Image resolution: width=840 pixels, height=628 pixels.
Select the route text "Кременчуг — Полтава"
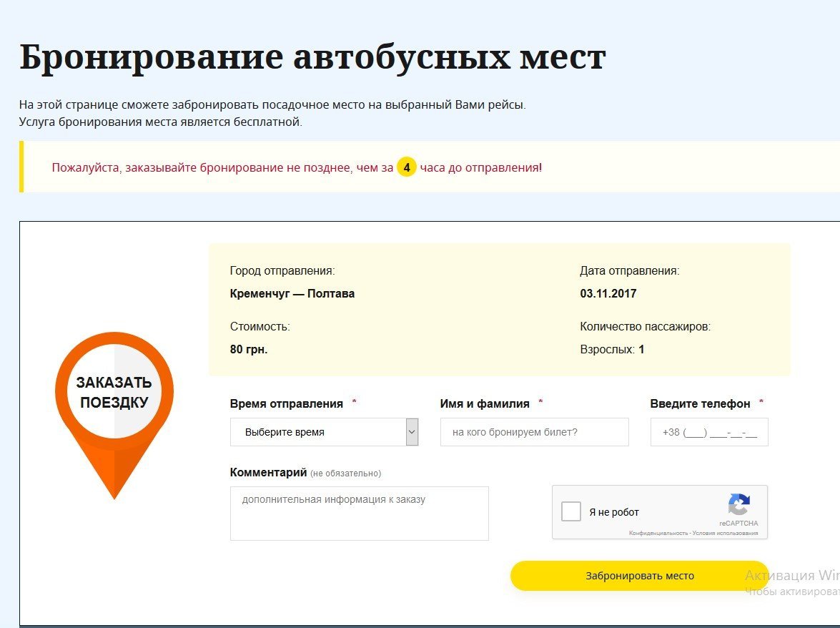click(292, 293)
